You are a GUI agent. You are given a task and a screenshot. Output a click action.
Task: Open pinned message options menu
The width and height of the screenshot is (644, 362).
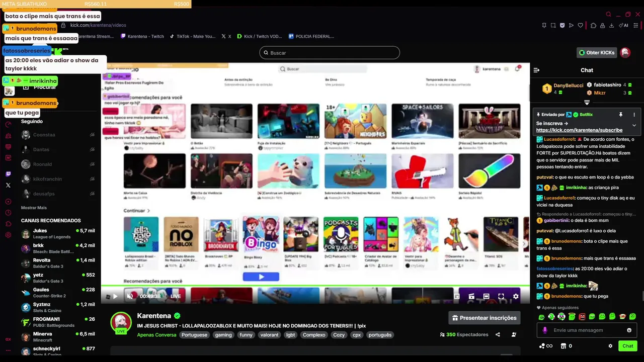click(x=634, y=115)
